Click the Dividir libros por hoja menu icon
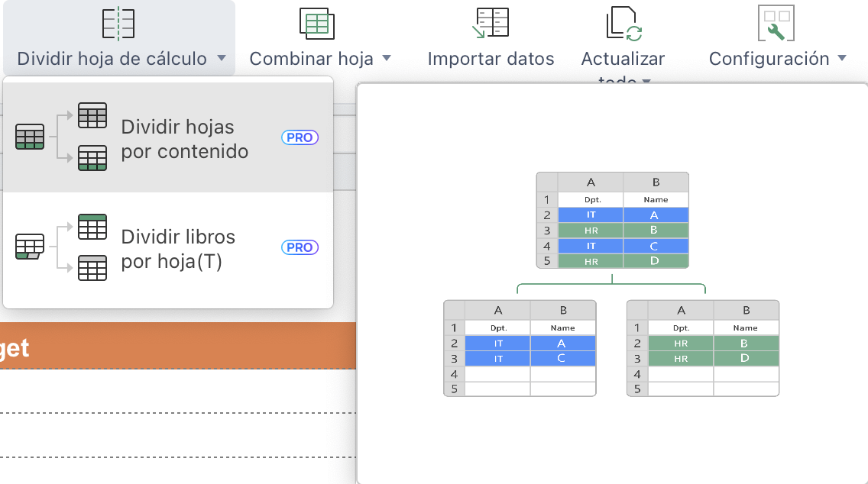The width and height of the screenshot is (868, 484). point(61,247)
